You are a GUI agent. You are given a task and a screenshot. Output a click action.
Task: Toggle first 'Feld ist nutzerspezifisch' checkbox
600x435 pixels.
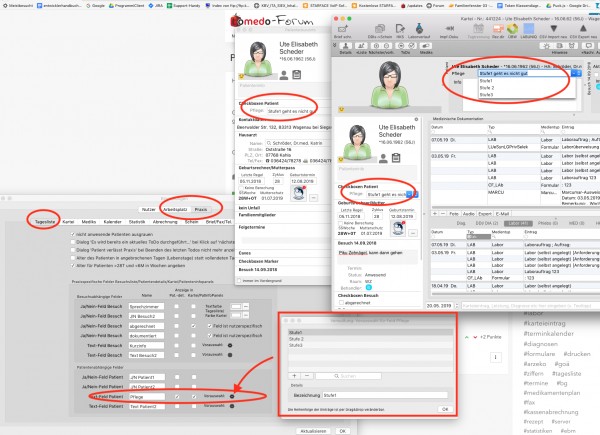(x=210, y=326)
